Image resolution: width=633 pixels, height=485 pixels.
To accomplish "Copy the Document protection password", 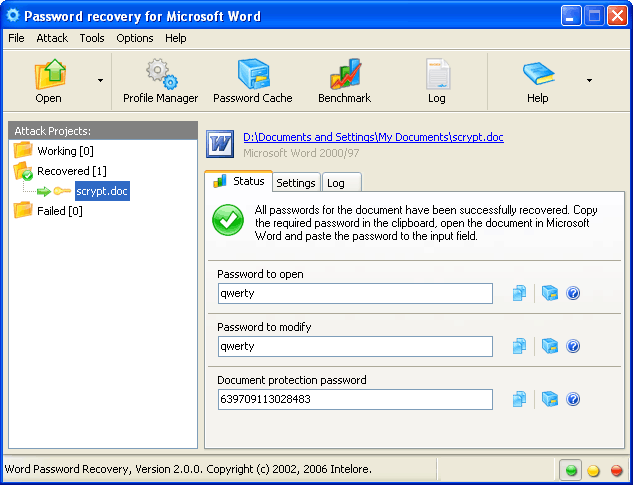I will click(x=519, y=399).
